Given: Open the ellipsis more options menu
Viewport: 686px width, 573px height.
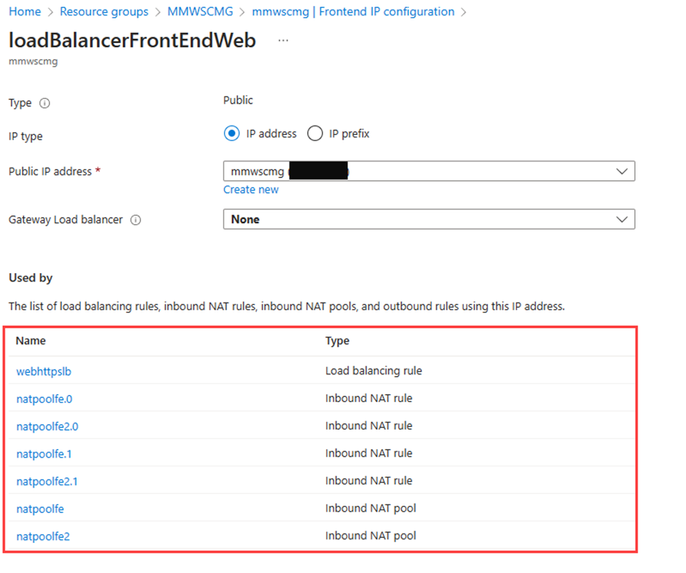Looking at the screenshot, I should click(x=283, y=41).
